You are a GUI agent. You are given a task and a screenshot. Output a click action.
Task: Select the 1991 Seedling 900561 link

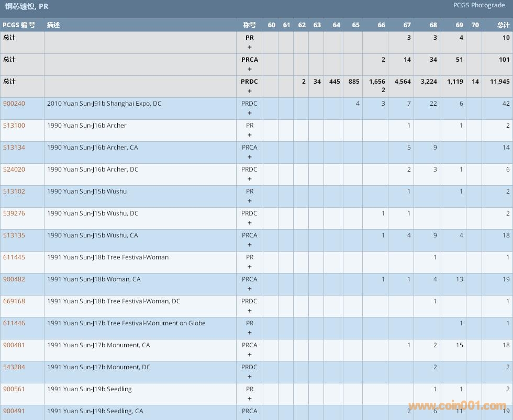click(14, 389)
